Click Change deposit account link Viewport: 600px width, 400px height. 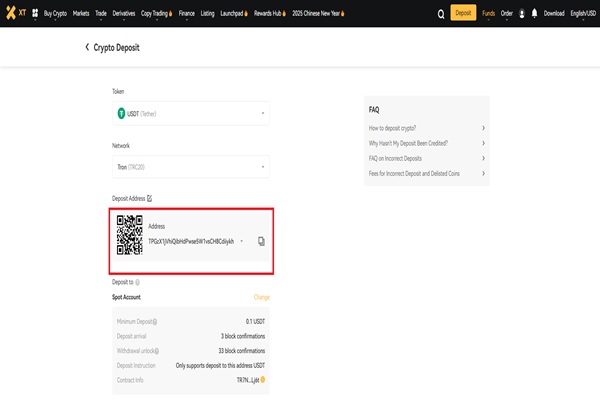point(262,297)
